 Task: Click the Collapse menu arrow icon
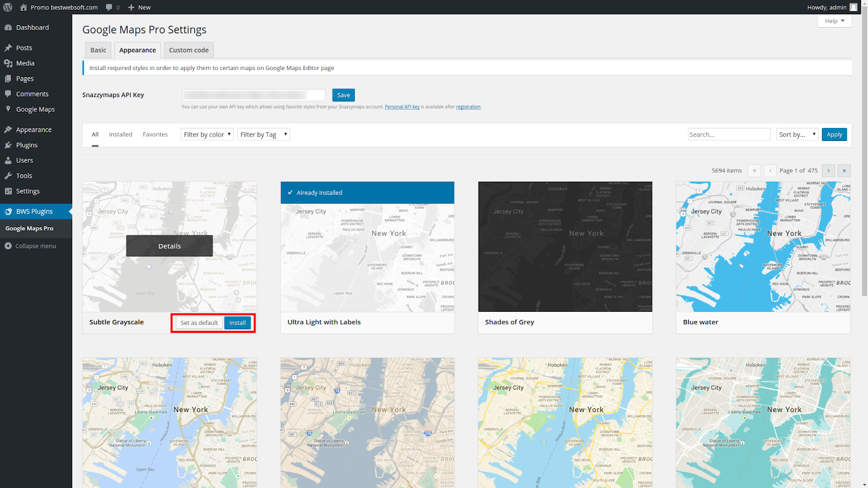pos(8,246)
